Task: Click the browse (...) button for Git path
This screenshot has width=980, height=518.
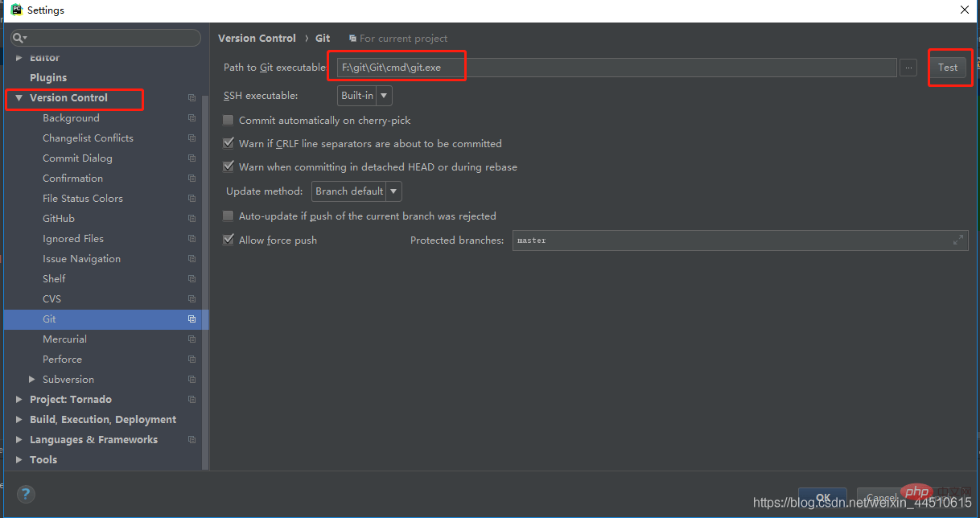Action: coord(908,68)
